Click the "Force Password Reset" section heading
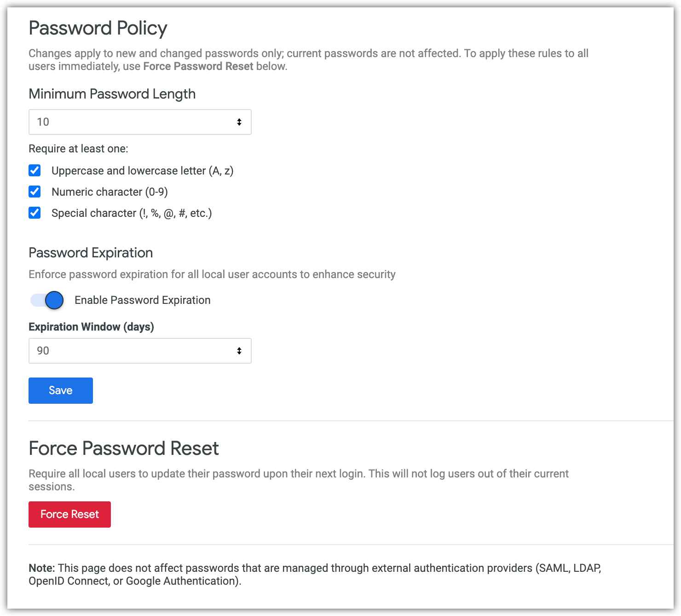The image size is (681, 616). click(x=123, y=448)
